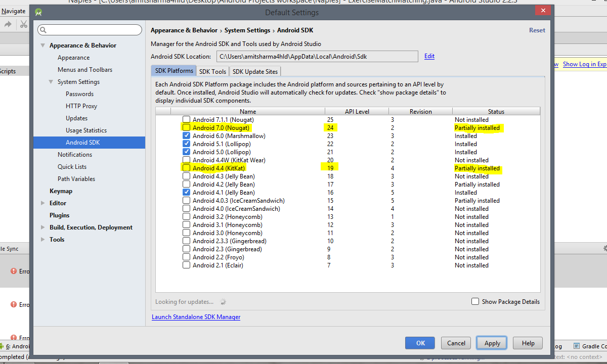The height and width of the screenshot is (364, 607).
Task: Click the Cancel button
Action: (x=456, y=343)
